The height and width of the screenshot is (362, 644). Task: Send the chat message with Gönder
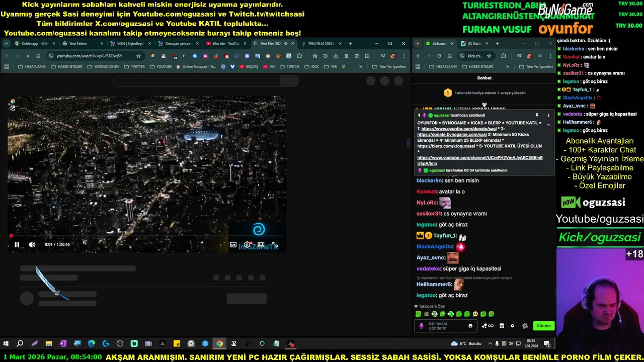[543, 326]
